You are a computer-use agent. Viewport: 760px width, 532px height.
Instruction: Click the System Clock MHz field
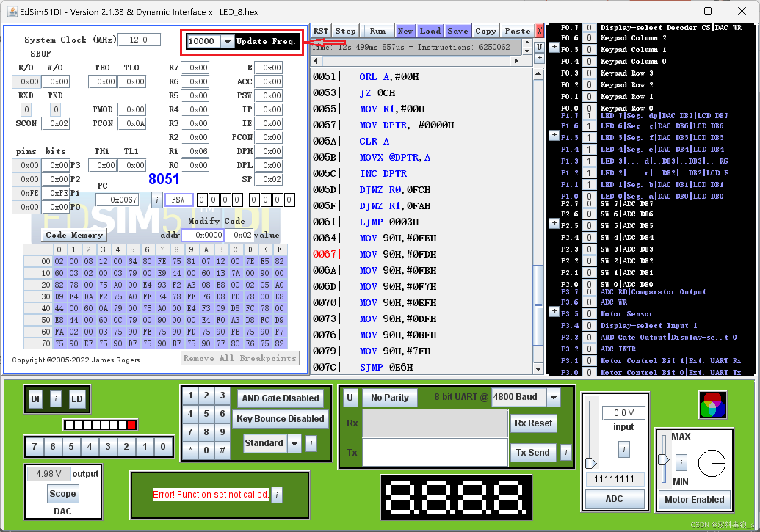[139, 40]
